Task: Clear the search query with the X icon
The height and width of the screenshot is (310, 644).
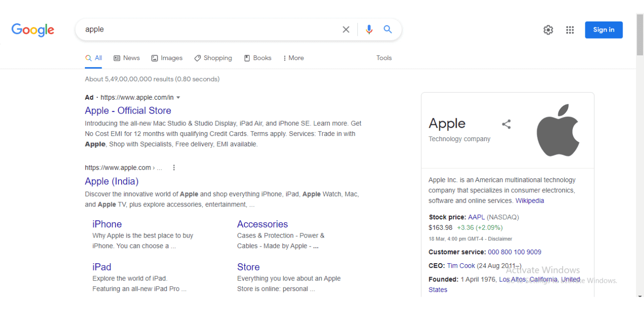Action: (x=346, y=29)
